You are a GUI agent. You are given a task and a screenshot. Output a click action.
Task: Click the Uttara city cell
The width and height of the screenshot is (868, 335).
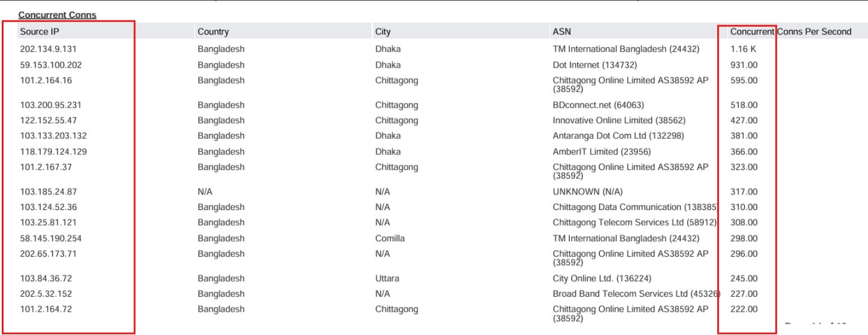[387, 278]
